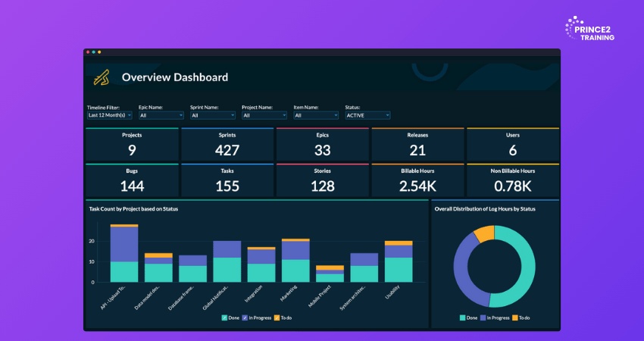Open the Timeline Filter dropdown
Image resolution: width=644 pixels, height=341 pixels.
[x=110, y=115]
